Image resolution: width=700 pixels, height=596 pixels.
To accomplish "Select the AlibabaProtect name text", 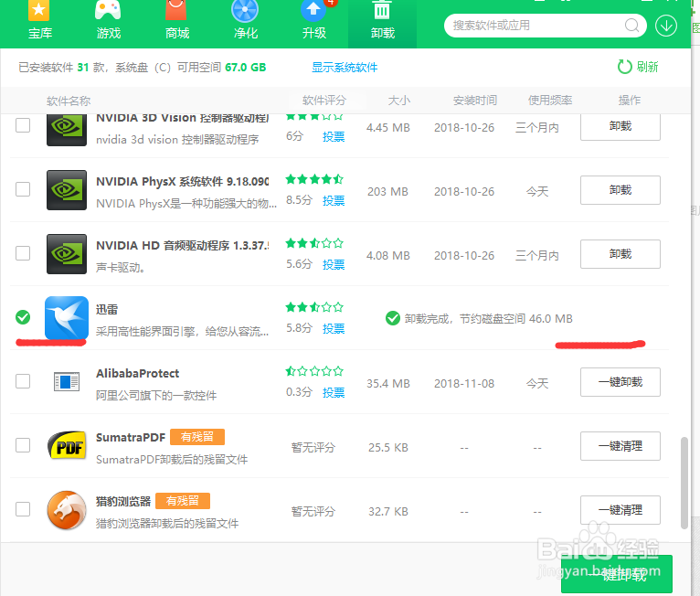I will coord(137,373).
